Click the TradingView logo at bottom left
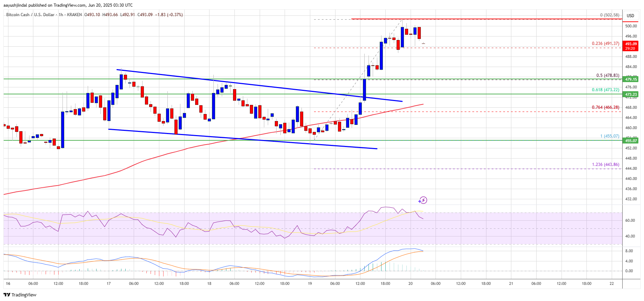This screenshot has height=301, width=644. click(x=20, y=295)
